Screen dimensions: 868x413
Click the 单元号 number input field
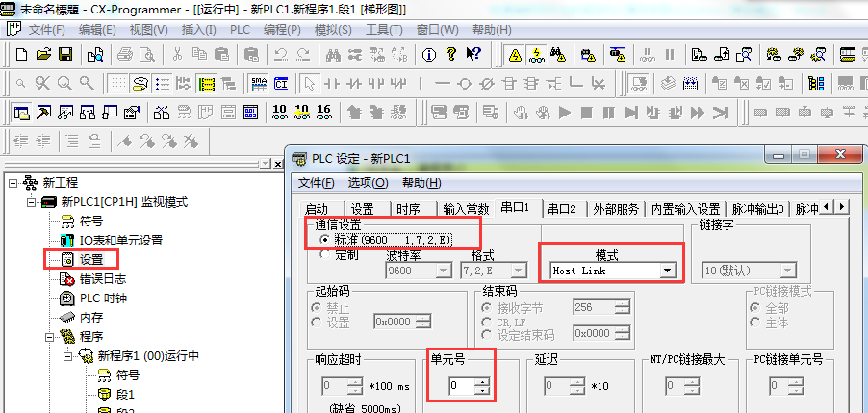[x=462, y=386]
